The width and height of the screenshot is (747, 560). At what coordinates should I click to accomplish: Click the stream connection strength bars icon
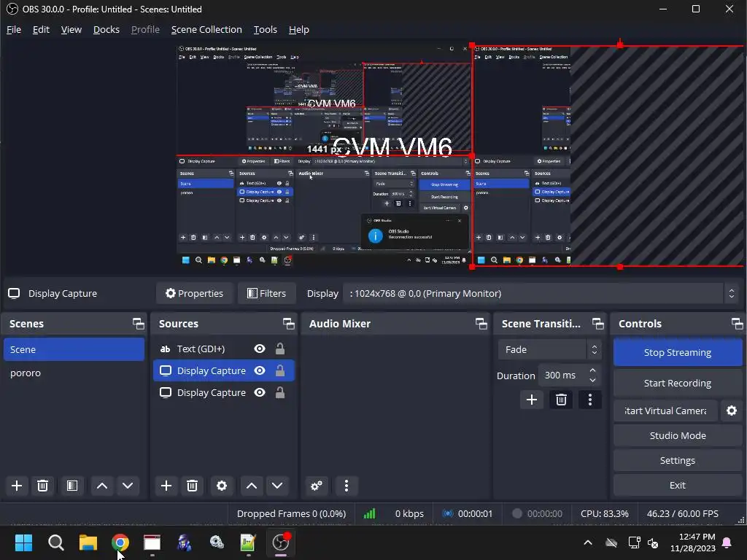[369, 513]
